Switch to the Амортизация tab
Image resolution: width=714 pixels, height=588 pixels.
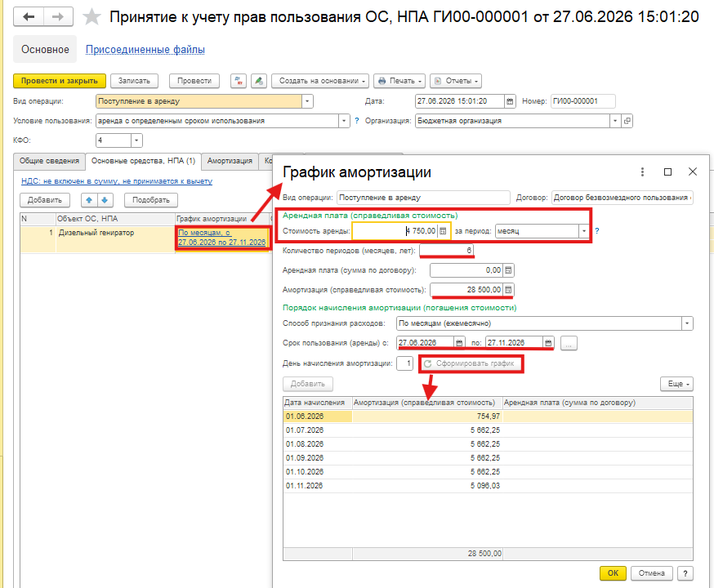(230, 161)
